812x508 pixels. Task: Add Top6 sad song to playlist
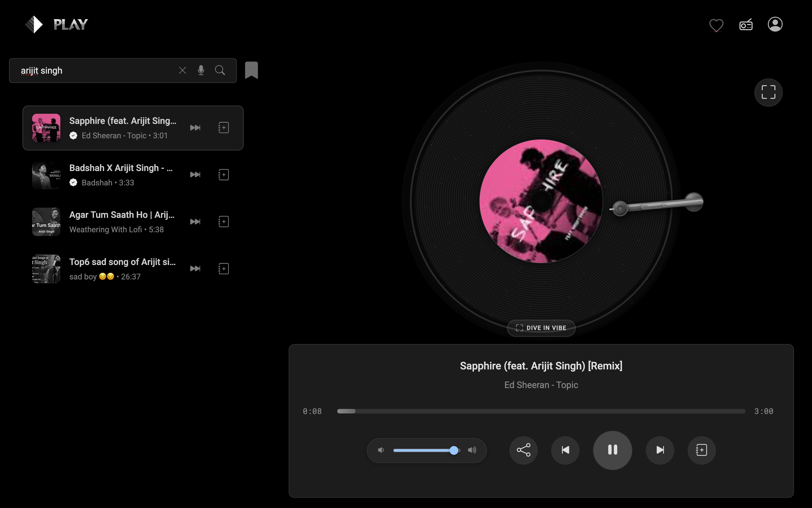224,269
